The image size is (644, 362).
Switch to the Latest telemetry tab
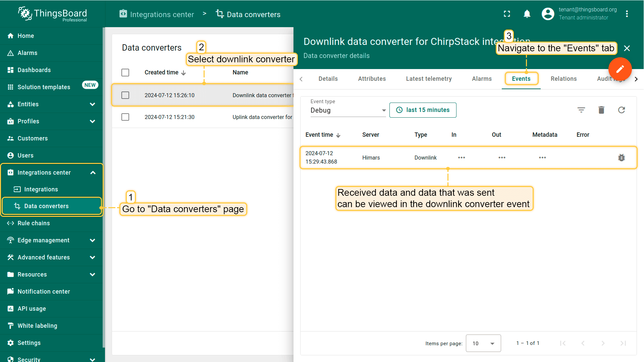[x=429, y=79]
